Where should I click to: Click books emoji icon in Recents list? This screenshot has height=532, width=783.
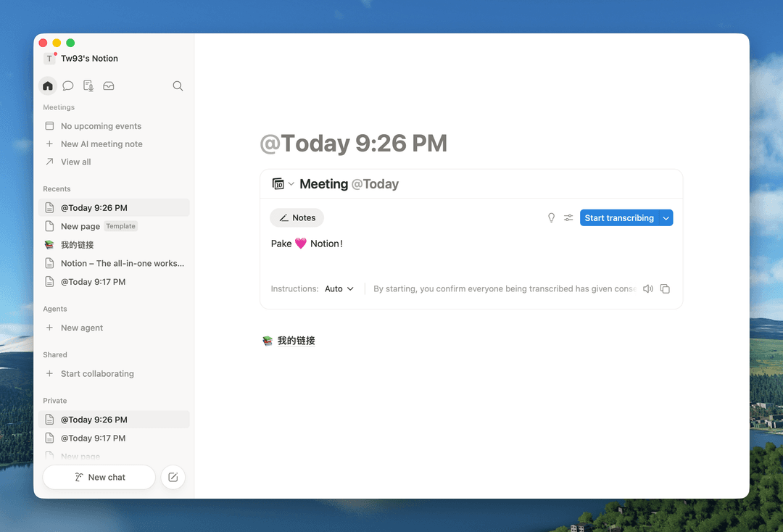pos(49,244)
